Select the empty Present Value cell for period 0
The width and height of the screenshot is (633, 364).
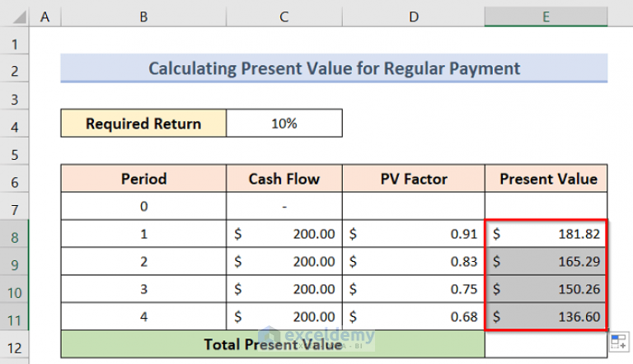(546, 206)
